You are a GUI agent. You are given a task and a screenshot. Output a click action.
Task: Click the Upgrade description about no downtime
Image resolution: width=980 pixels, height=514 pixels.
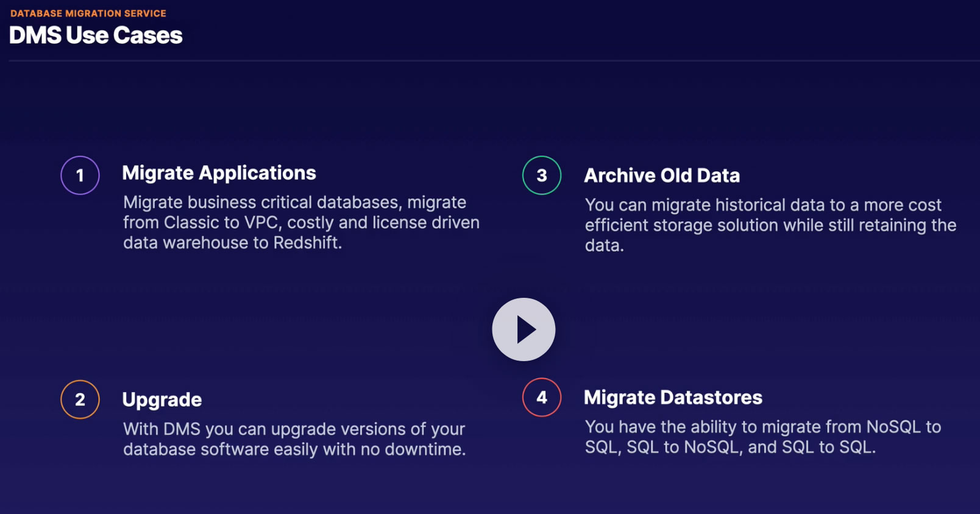click(x=294, y=439)
